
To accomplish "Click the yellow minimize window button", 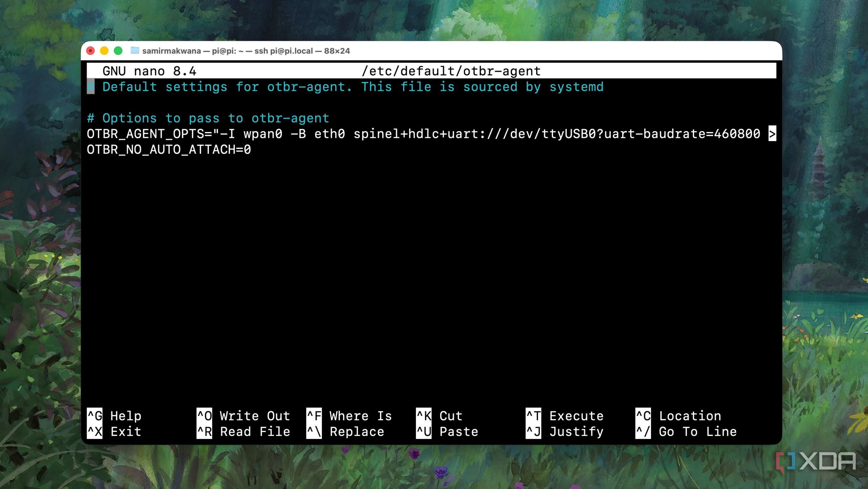I will (x=104, y=51).
